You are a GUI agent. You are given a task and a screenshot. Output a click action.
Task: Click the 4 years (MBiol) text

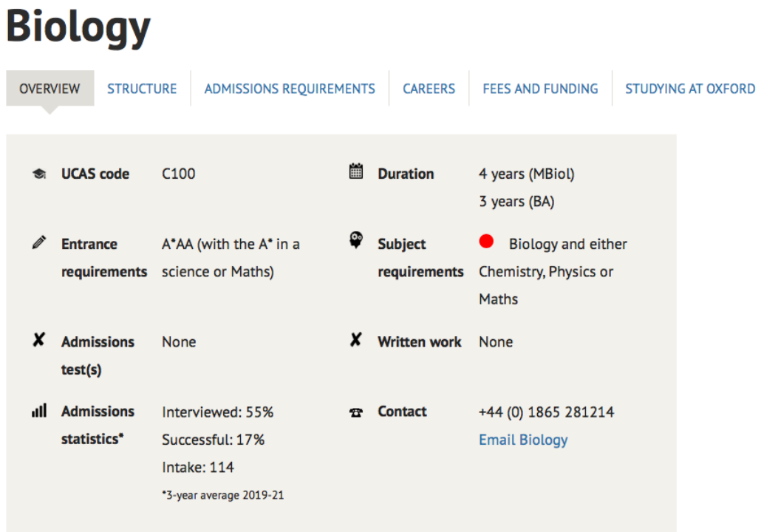(x=527, y=174)
